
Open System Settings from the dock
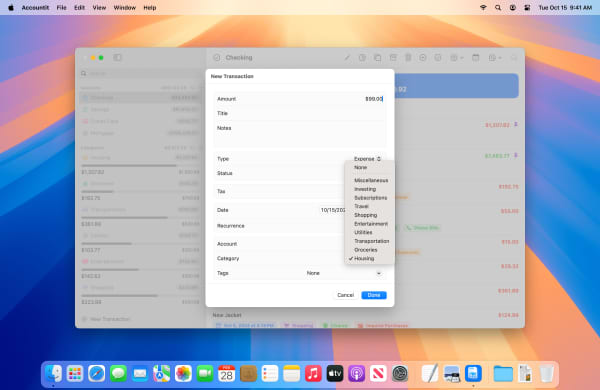(400, 374)
